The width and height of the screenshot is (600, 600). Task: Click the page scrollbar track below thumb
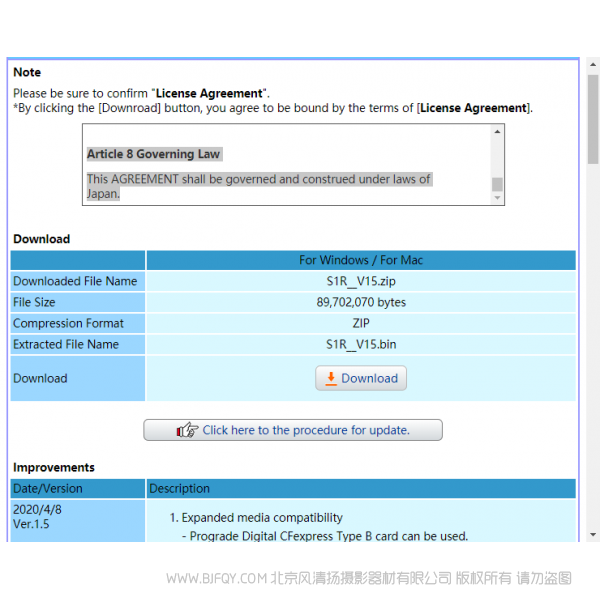[x=592, y=350]
